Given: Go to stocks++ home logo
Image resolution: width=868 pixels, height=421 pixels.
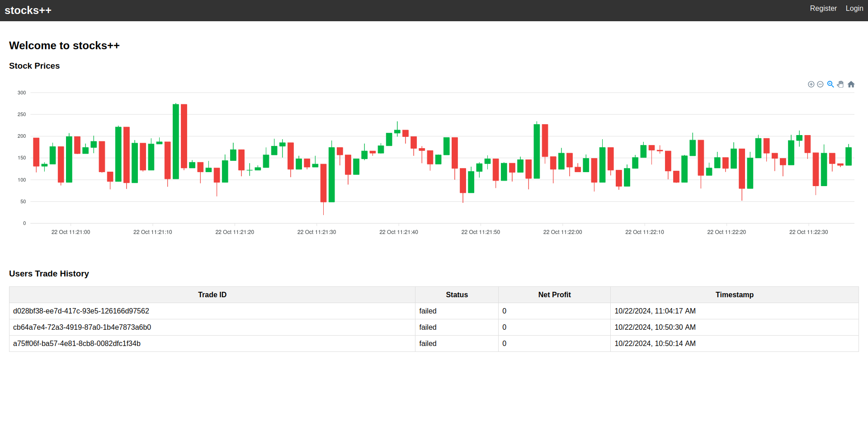Looking at the screenshot, I should (x=28, y=10).
